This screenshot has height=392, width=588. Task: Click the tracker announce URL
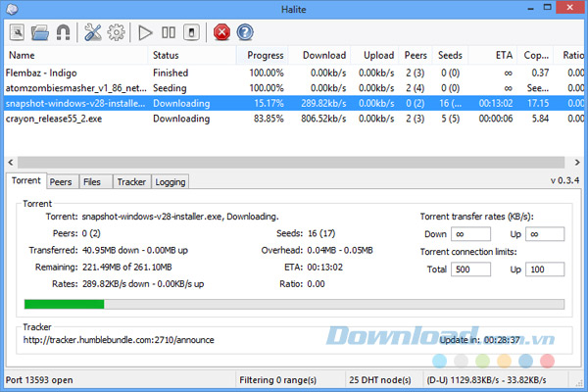coord(119,340)
